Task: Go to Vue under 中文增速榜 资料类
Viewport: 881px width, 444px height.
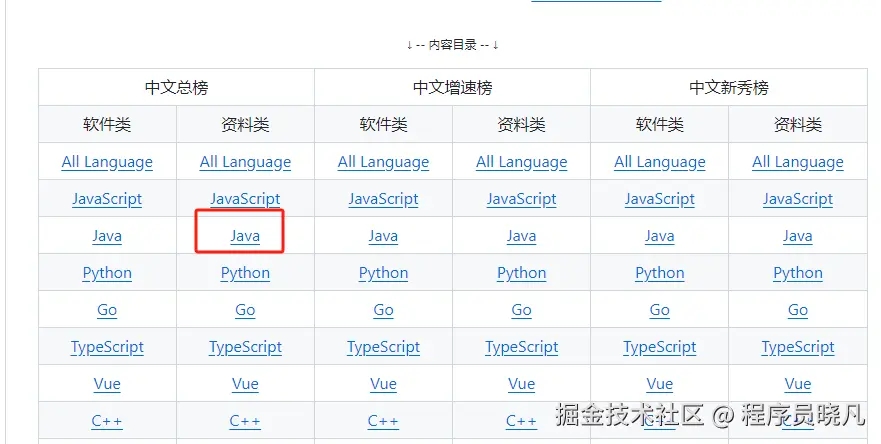Action: (521, 384)
